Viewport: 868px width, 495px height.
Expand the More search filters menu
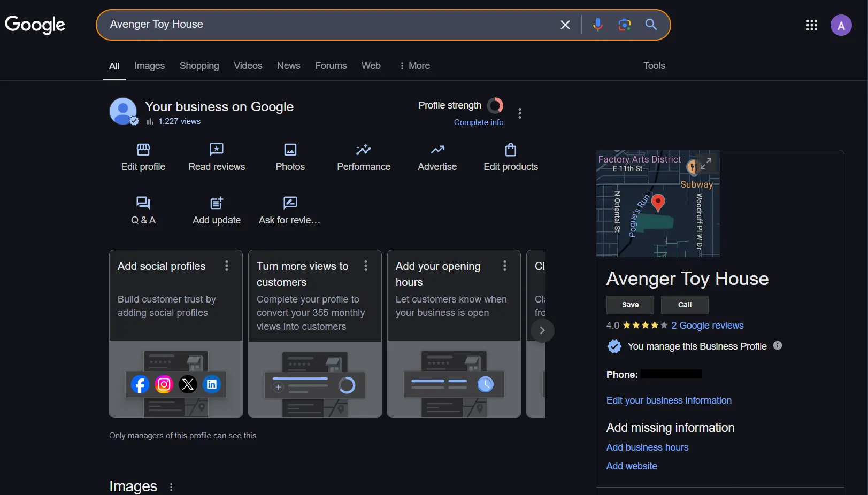point(414,66)
